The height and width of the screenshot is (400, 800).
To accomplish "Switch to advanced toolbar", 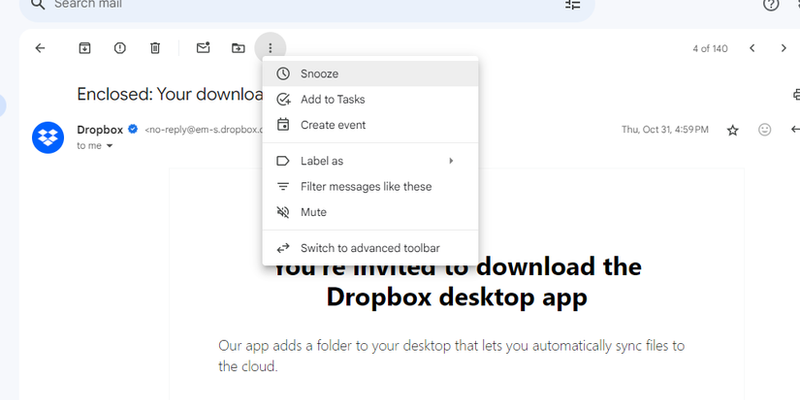I will coord(370,248).
